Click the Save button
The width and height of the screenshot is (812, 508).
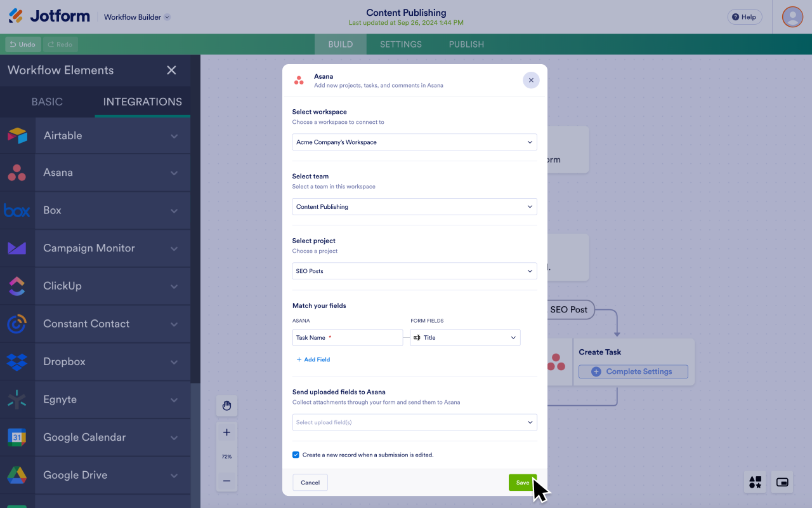click(522, 483)
